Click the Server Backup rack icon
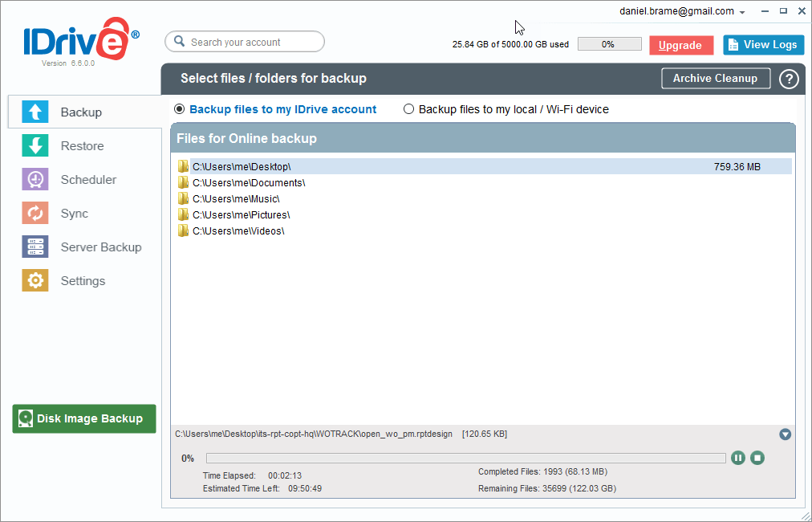Viewport: 812px width, 522px height. [35, 247]
